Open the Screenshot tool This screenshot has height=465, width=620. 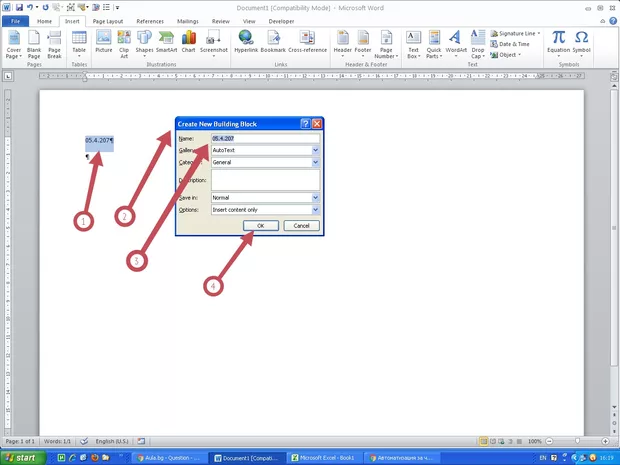[214, 43]
